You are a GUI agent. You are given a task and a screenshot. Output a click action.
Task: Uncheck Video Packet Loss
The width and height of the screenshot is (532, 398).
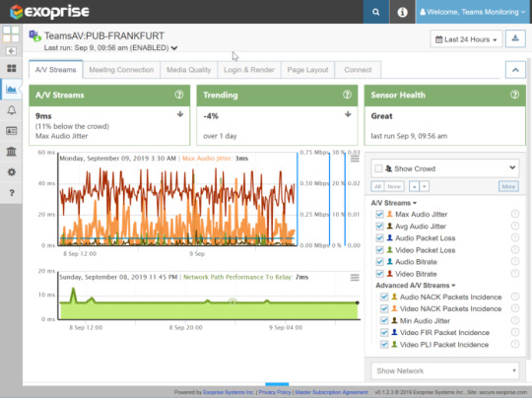(379, 250)
